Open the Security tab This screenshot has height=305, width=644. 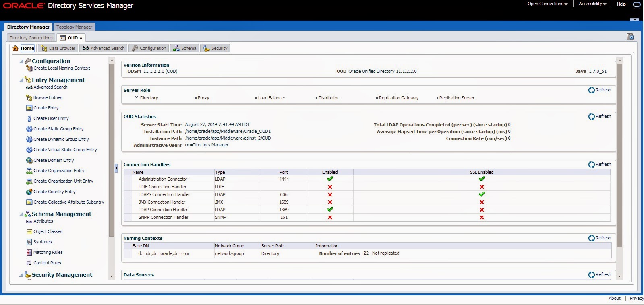215,48
